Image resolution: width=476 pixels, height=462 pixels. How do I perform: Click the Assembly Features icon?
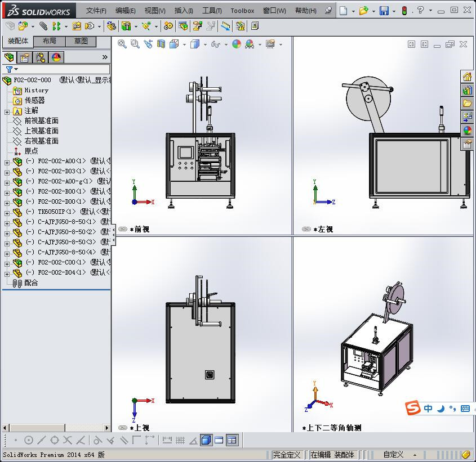tap(126, 26)
